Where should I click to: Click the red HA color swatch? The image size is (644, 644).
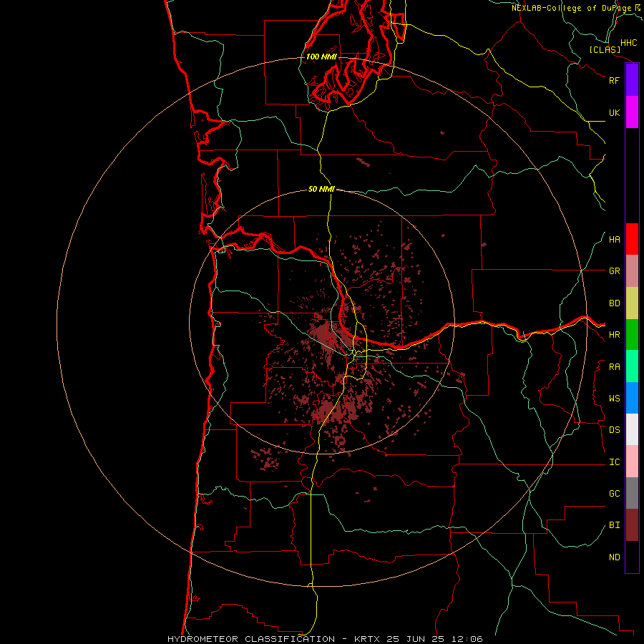click(x=632, y=239)
